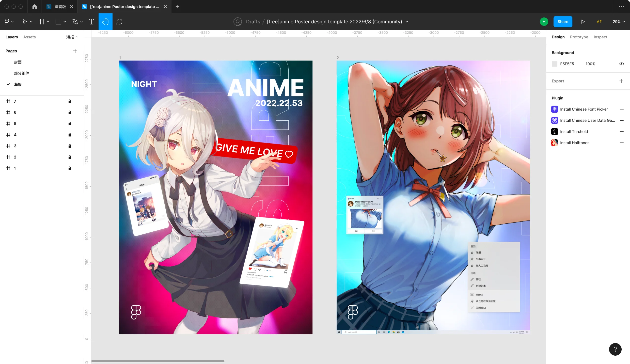Select the Text tool
Image resolution: width=630 pixels, height=364 pixels.
point(92,22)
